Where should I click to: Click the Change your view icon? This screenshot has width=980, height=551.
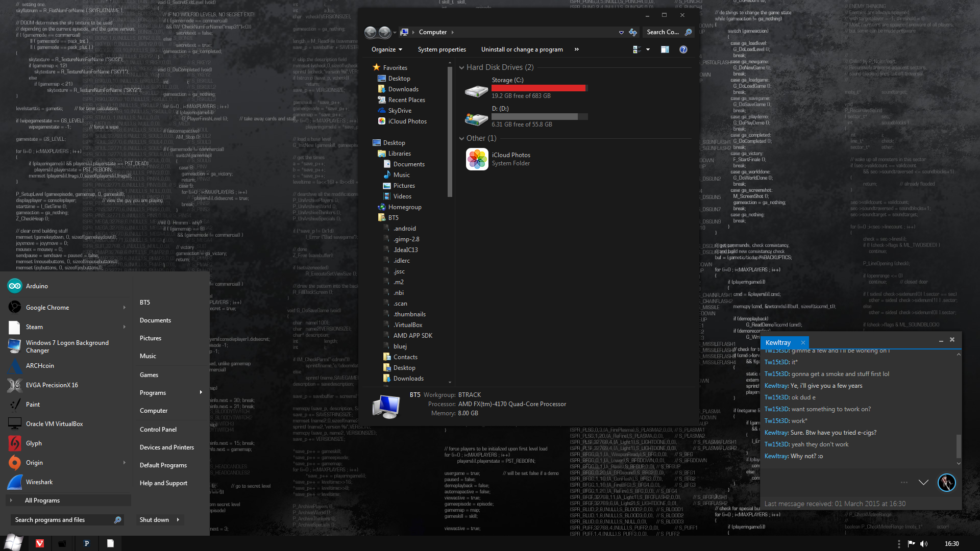pos(636,49)
